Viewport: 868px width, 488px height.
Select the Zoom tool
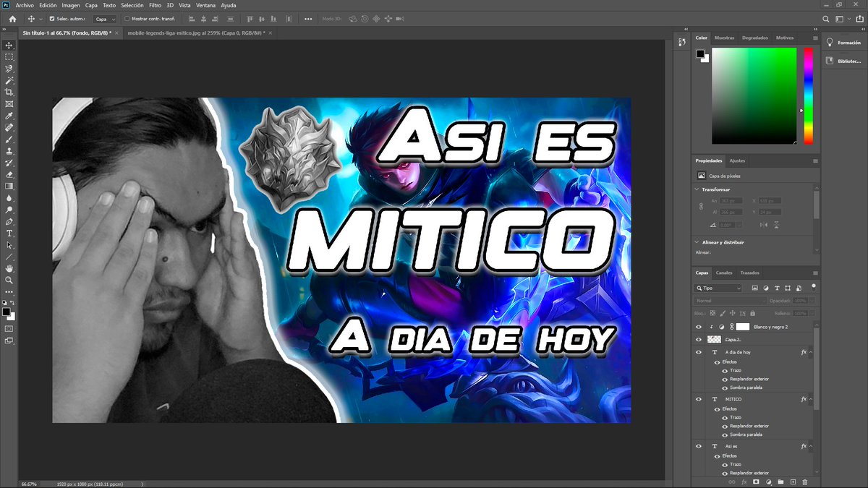[9, 280]
